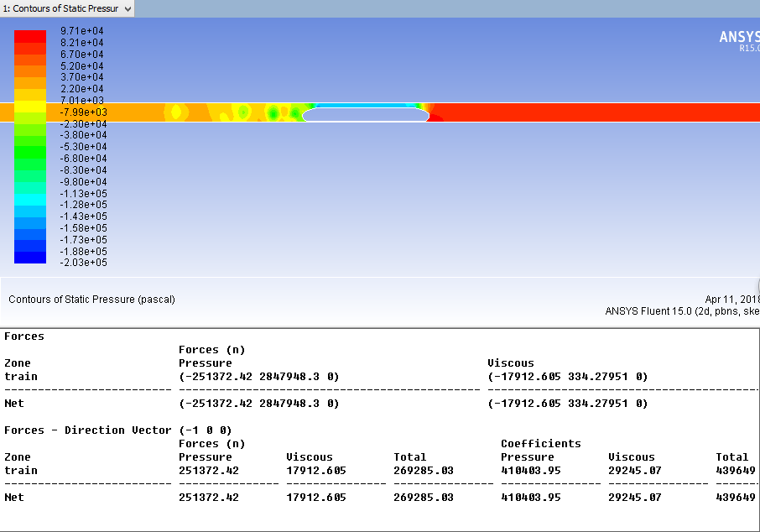Click the Forces heading in the console
The height and width of the screenshot is (532, 760).
(x=24, y=336)
